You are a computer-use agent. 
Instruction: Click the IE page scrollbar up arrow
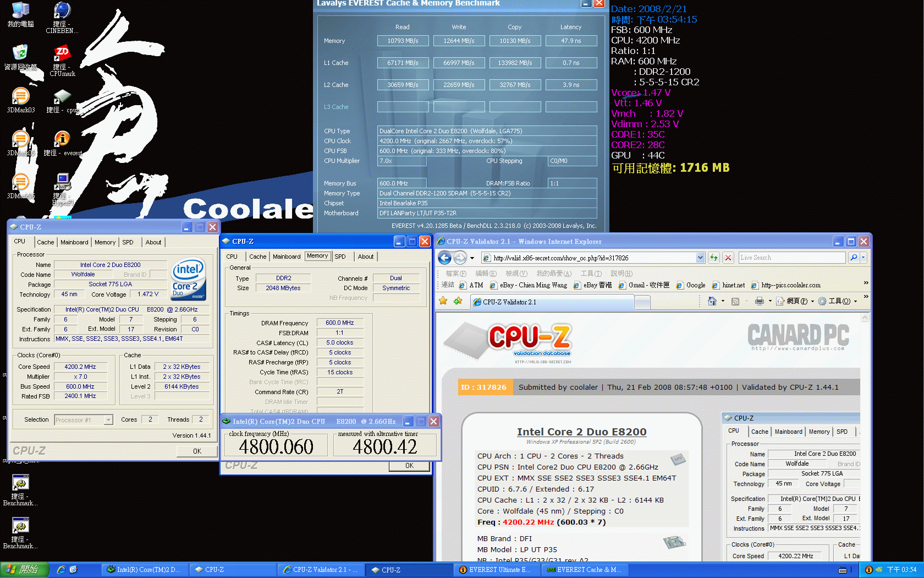point(865,318)
